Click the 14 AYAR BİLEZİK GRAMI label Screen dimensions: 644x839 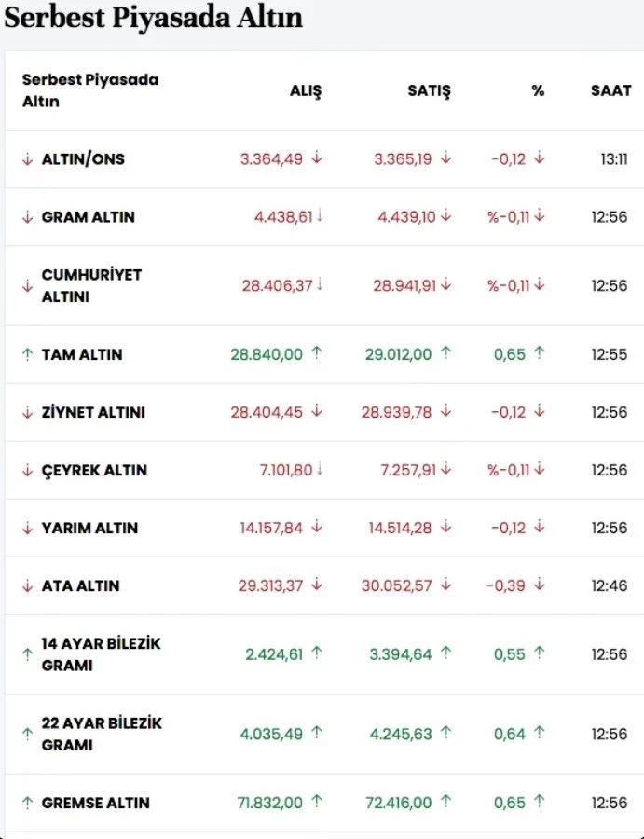coord(101,654)
